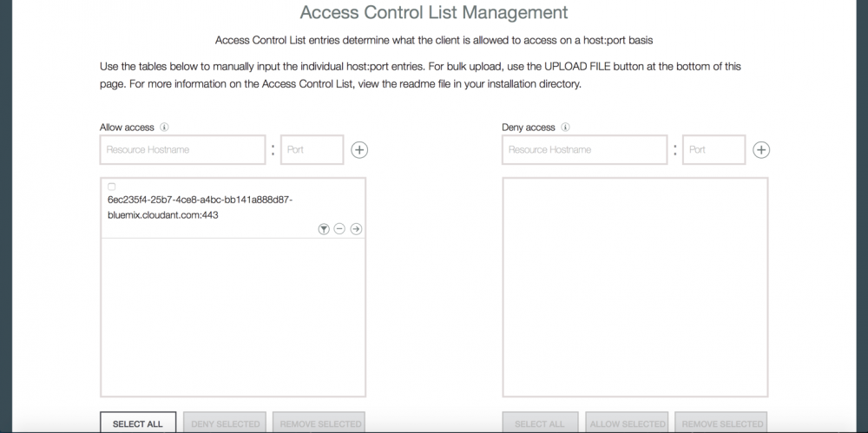The image size is (868, 433).
Task: Remove cloudant.com entry with minus icon
Action: coord(340,229)
